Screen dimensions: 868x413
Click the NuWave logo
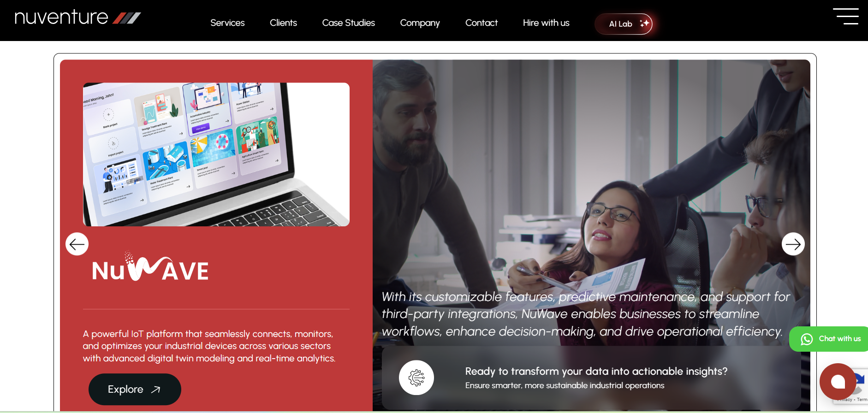pyautogui.click(x=150, y=267)
